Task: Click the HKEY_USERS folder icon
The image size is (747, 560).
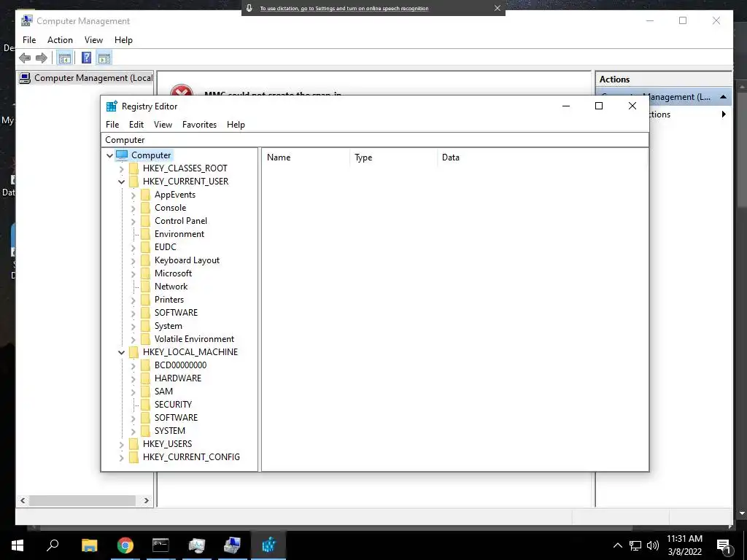Action: [x=134, y=444]
